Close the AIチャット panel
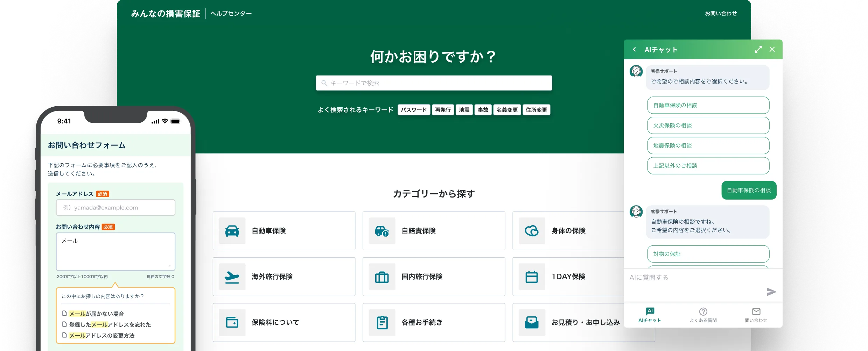 [772, 50]
